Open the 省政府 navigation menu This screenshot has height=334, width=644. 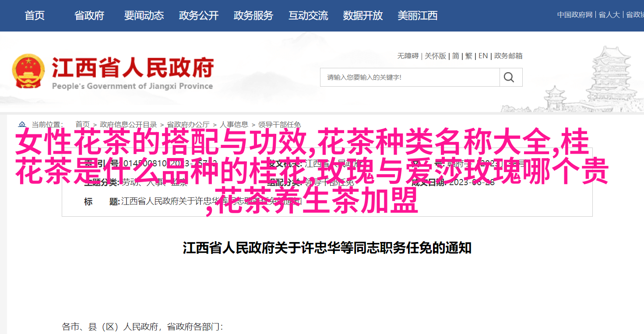(x=89, y=16)
